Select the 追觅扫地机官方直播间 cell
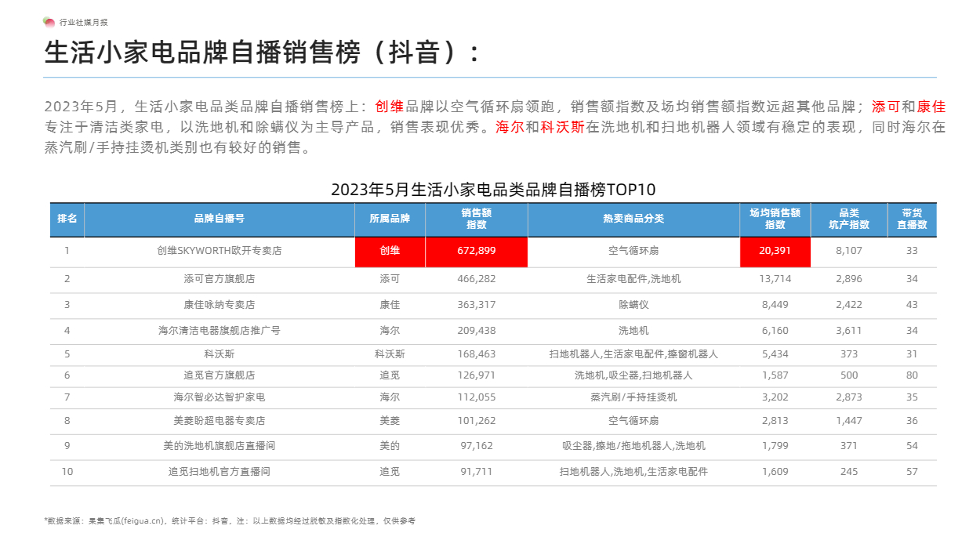This screenshot has width=980, height=551. click(x=220, y=473)
